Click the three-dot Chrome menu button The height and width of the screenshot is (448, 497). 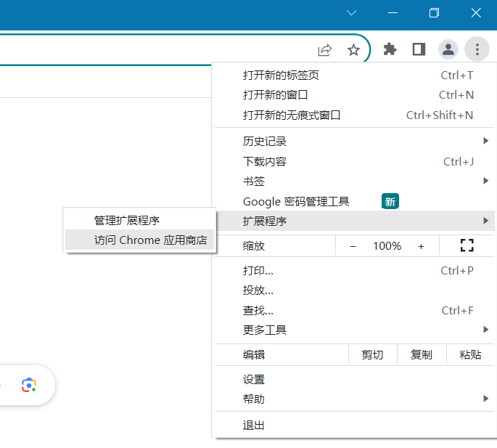[477, 49]
